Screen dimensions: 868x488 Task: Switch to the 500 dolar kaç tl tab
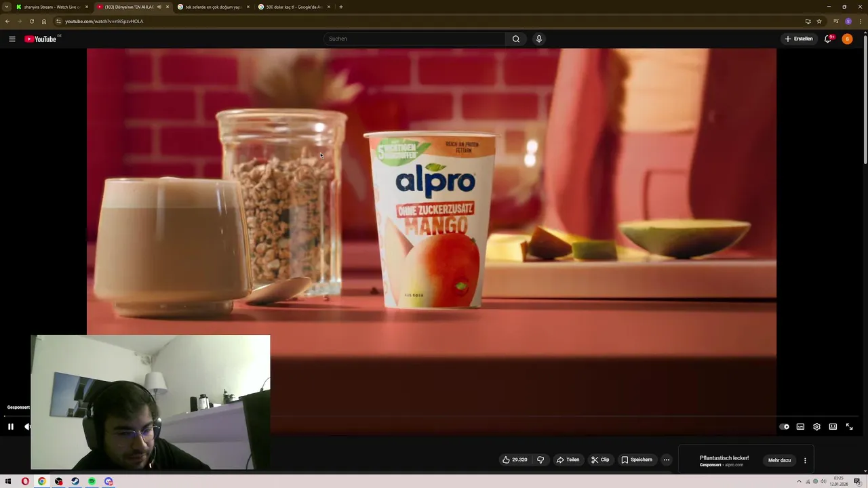coord(294,7)
